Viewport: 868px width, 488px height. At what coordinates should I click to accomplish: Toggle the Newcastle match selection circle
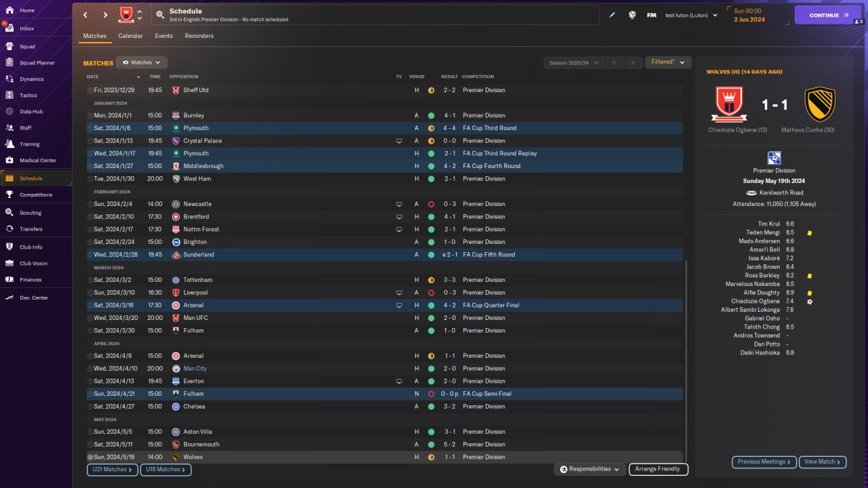pyautogui.click(x=90, y=204)
